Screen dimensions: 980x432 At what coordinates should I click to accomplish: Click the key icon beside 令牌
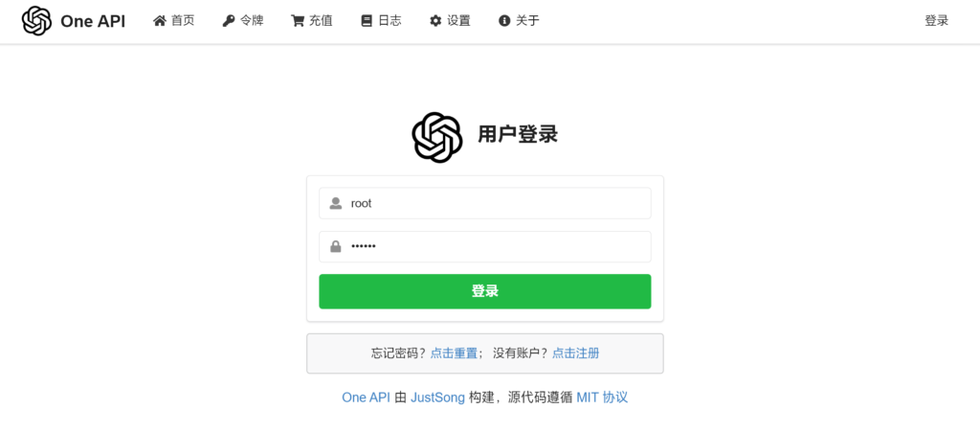[228, 21]
